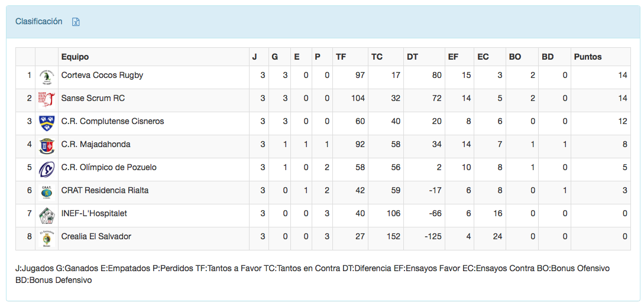The width and height of the screenshot is (644, 306).
Task: Select the Corteva Cocos Rugby team name
Action: (102, 75)
